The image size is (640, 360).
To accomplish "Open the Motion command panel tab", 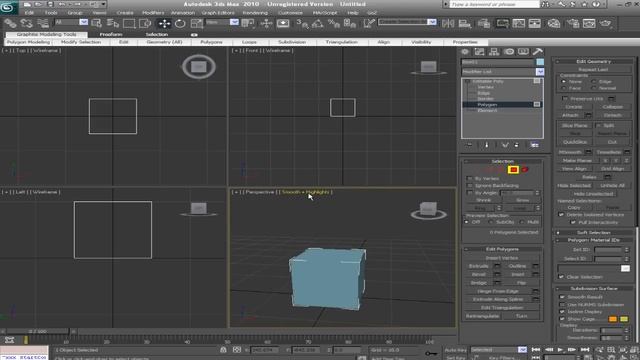I will (x=509, y=51).
